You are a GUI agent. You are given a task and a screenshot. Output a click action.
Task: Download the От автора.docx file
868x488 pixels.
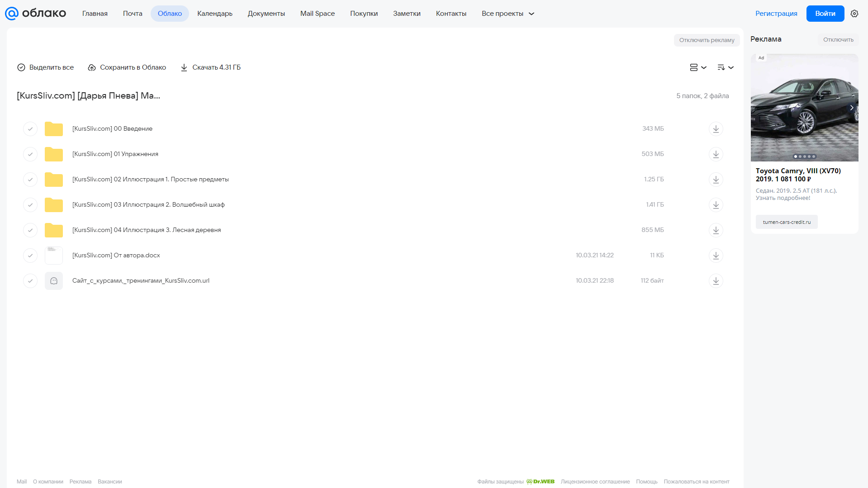(716, 256)
